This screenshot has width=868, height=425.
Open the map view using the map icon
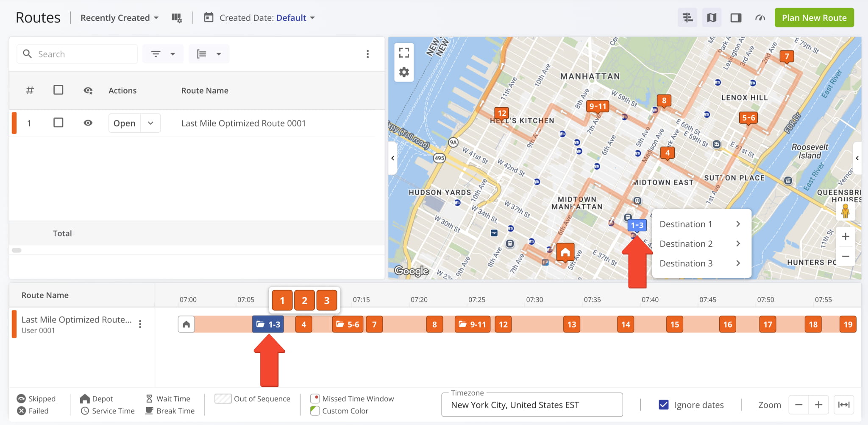coord(712,17)
